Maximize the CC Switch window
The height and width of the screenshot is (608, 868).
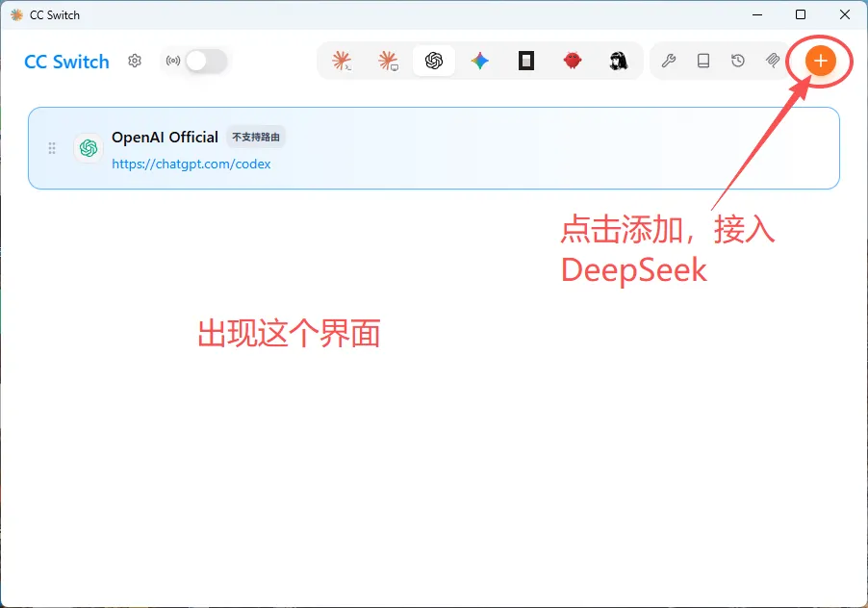click(x=801, y=15)
